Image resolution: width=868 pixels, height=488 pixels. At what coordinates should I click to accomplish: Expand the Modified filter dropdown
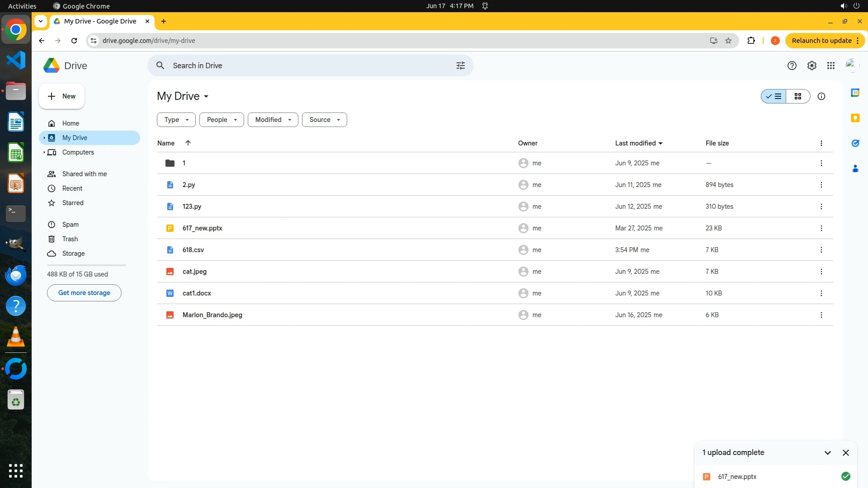coord(273,120)
